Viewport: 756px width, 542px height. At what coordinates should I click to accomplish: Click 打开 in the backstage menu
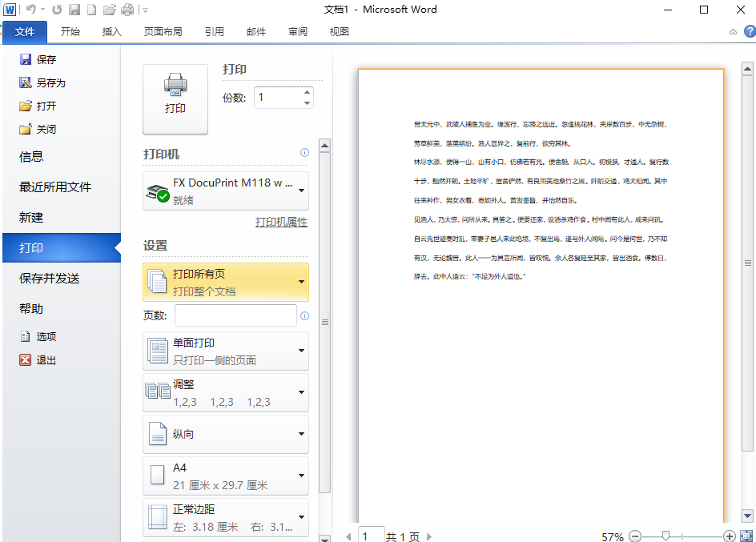(38, 106)
